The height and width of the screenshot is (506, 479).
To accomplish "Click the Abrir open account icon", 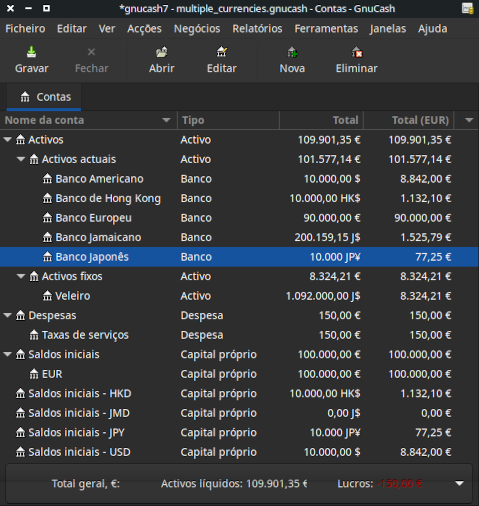I will coord(162,52).
